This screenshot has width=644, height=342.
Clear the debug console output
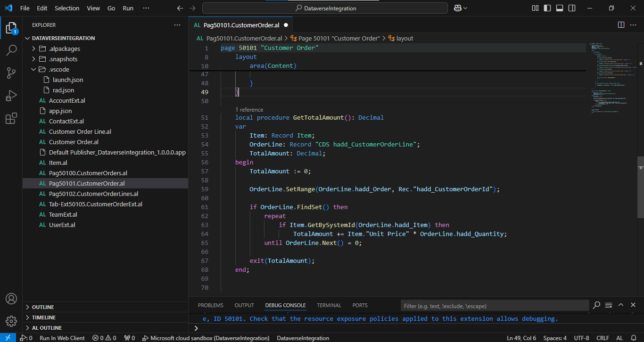[609, 305]
